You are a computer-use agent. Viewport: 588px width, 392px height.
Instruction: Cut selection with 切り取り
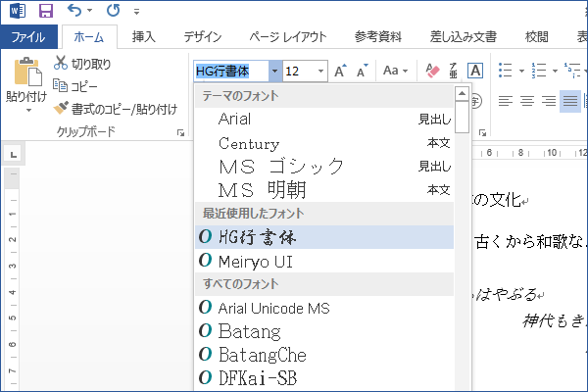click(82, 64)
